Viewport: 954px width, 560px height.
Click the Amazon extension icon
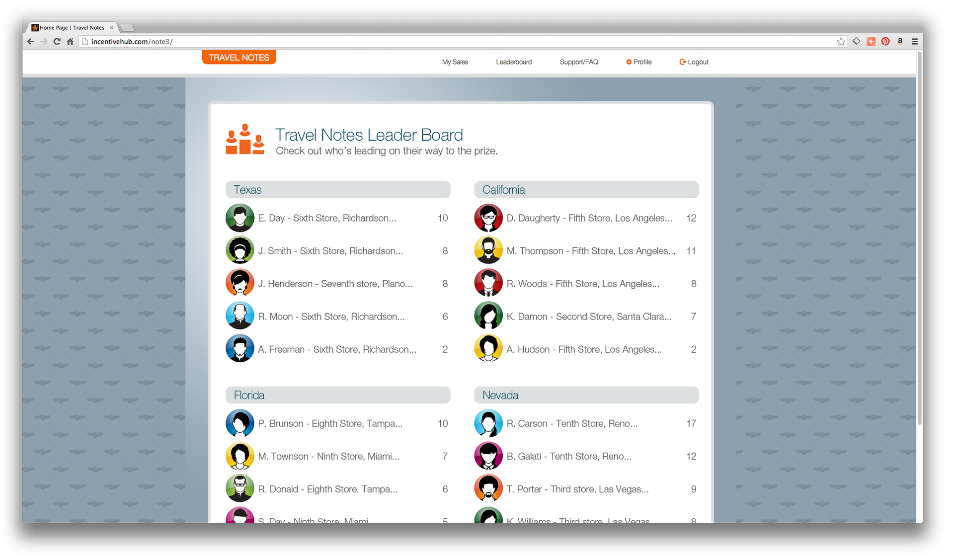tap(900, 41)
